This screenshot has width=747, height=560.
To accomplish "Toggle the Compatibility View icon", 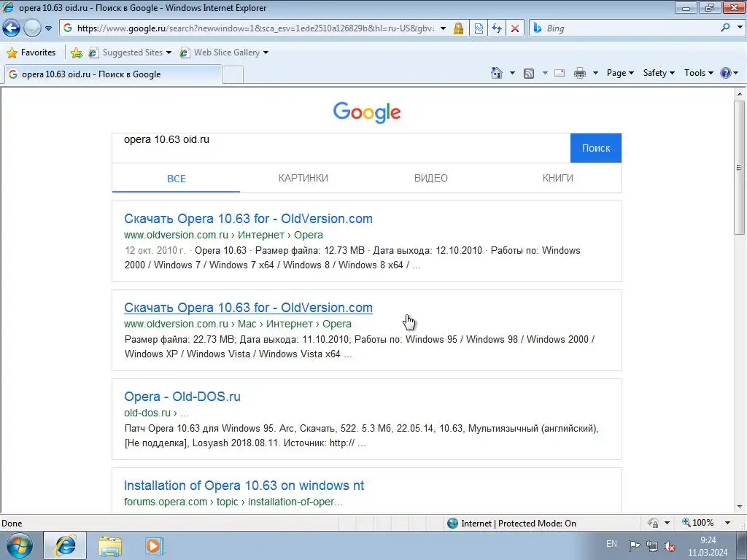I will coord(479,28).
